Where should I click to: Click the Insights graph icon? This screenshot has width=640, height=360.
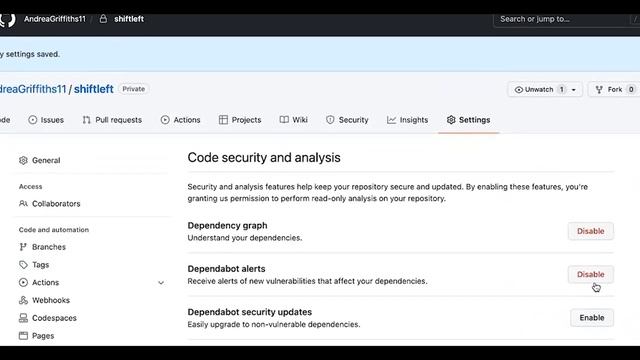(x=391, y=120)
